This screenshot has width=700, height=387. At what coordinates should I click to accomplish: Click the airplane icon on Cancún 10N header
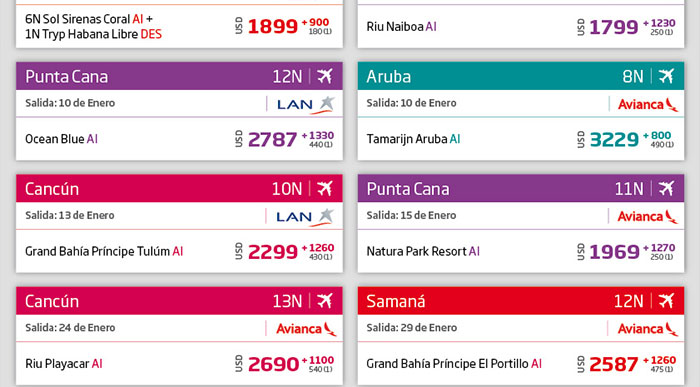[325, 188]
